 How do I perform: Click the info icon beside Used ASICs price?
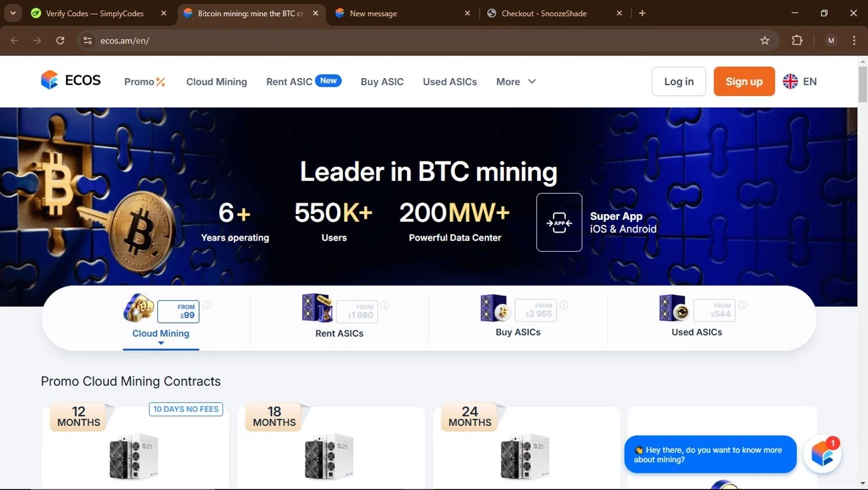[x=742, y=305]
